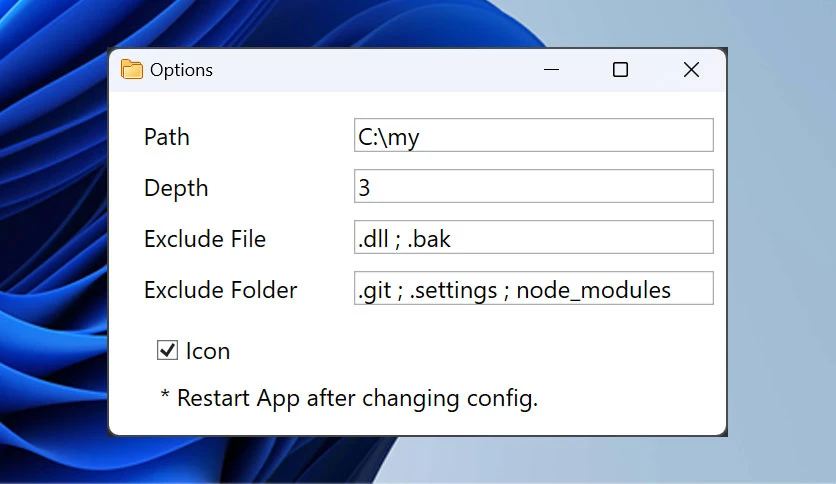The image size is (836, 484).
Task: Click the "Exclude File" label
Action: pos(205,239)
